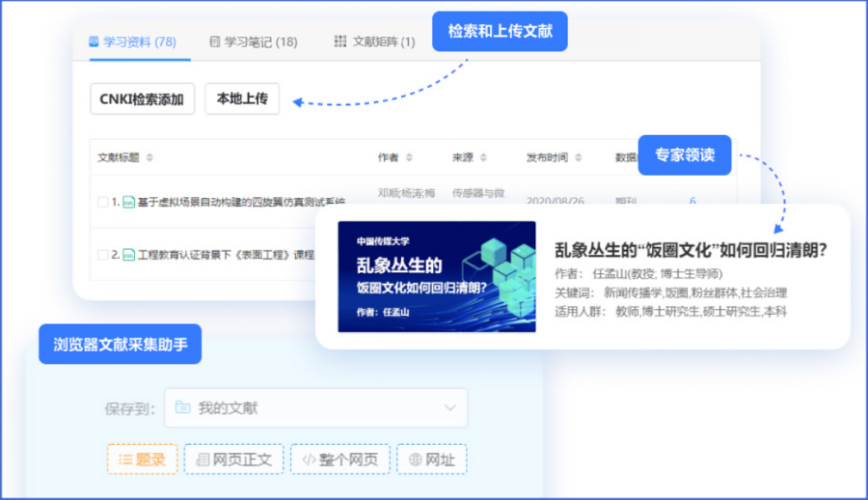This screenshot has width=868, height=500.
Task: Click 本地上传 button
Action: pyautogui.click(x=242, y=98)
